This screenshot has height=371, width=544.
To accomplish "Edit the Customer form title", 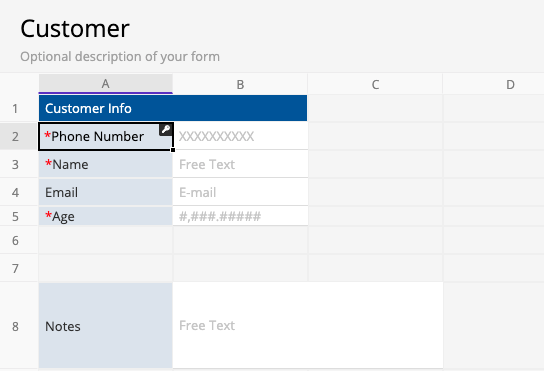I will (x=75, y=28).
